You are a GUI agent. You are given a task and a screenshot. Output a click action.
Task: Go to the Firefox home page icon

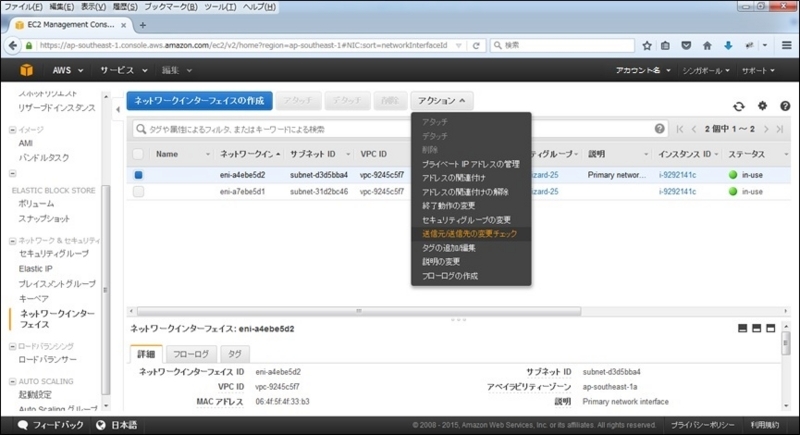pos(707,45)
